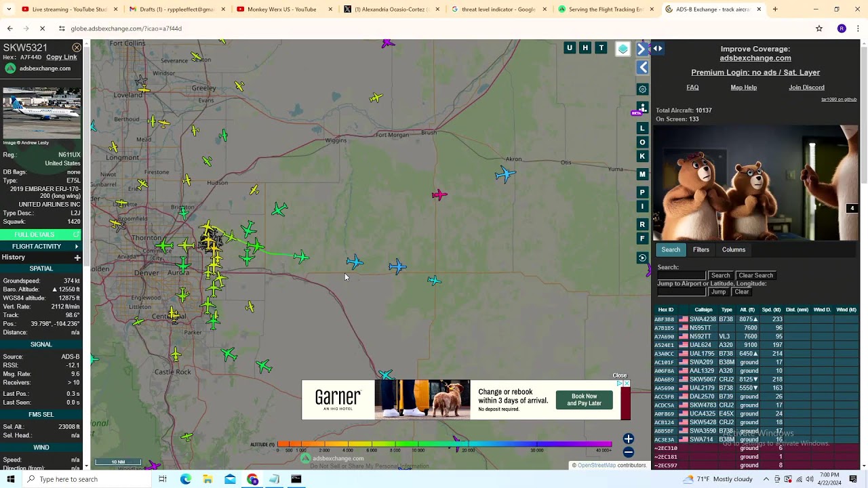Viewport: 868px width, 488px height.
Task: Sort table by Callsign column header
Action: [703, 310]
